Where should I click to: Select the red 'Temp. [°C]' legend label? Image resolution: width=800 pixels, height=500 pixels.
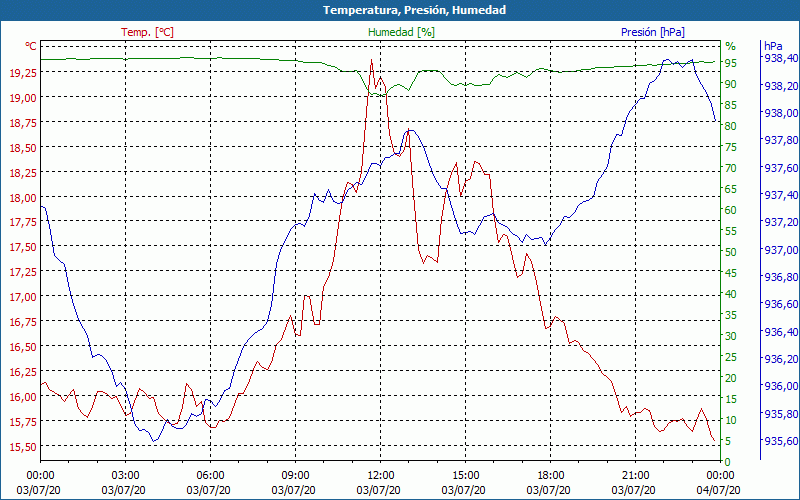pos(147,32)
